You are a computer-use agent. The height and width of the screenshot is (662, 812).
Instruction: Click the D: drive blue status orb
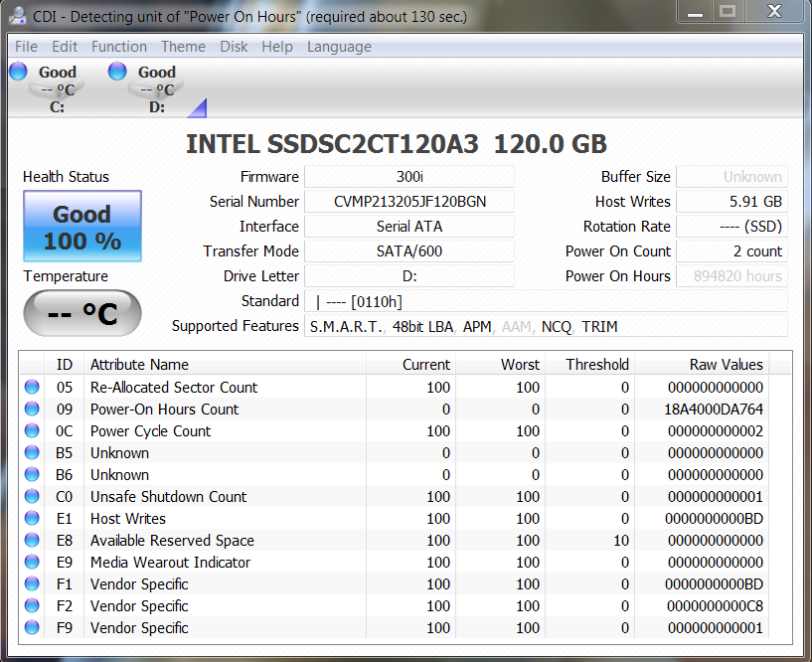(x=117, y=72)
